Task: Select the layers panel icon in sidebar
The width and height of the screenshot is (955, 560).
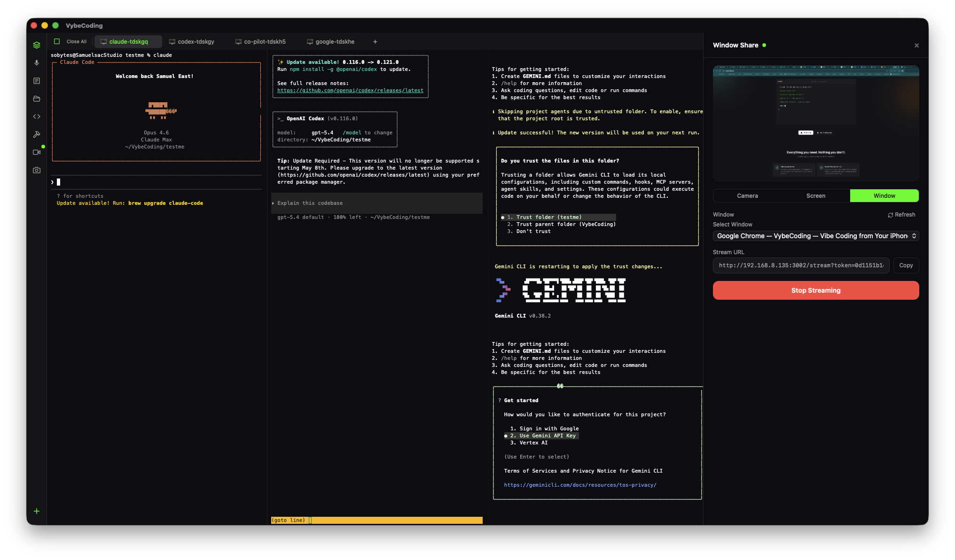Action: [x=37, y=45]
